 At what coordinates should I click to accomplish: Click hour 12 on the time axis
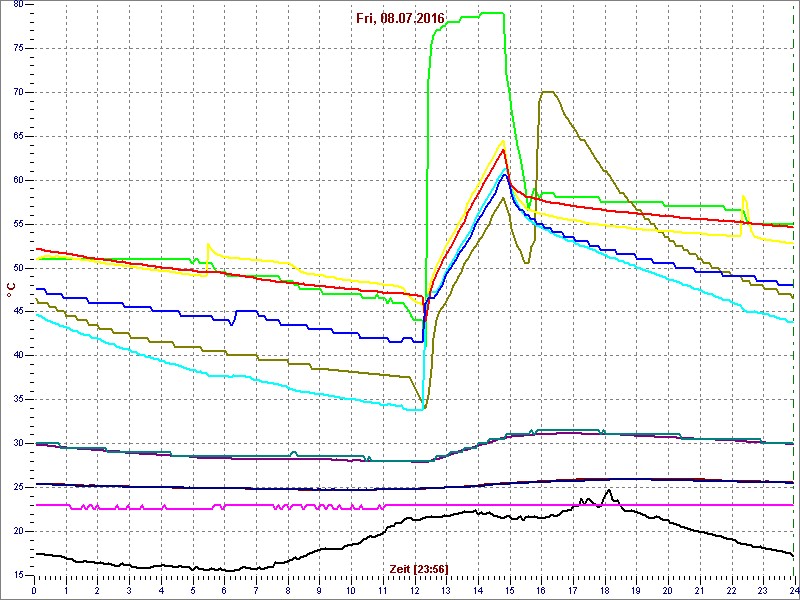pos(414,588)
